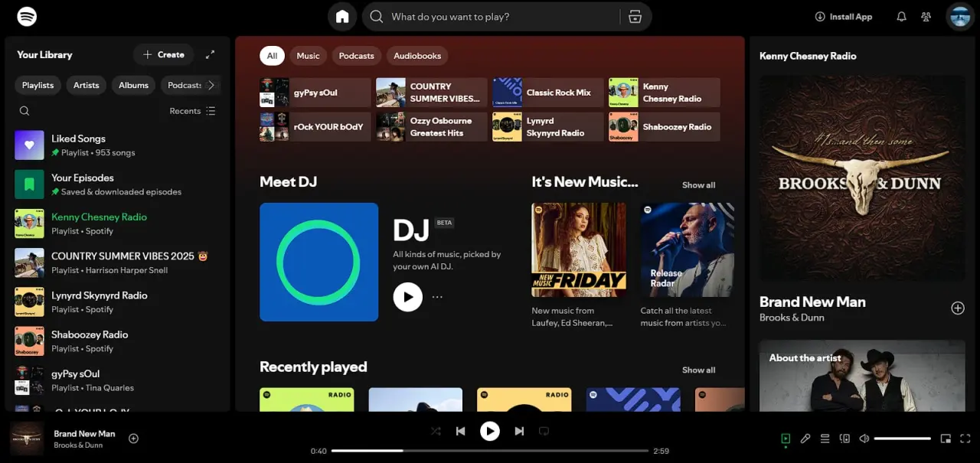Filter library by Artists chip
Viewport: 980px width, 463px height.
click(86, 85)
